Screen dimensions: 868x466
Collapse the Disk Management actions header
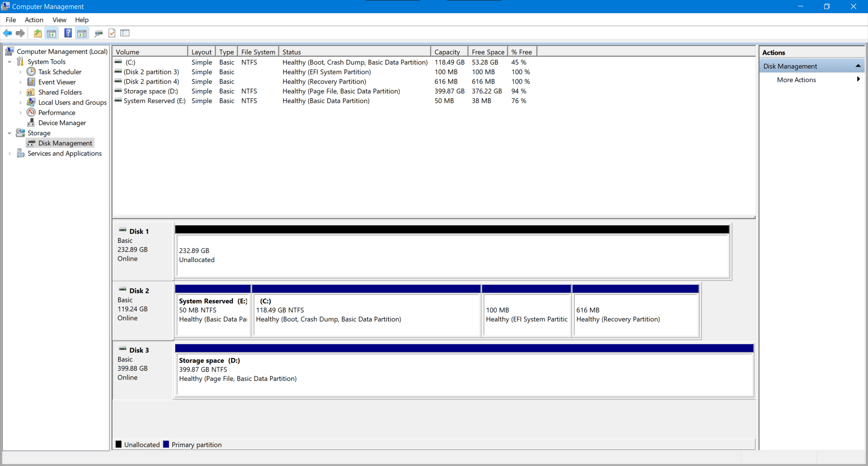click(x=859, y=66)
